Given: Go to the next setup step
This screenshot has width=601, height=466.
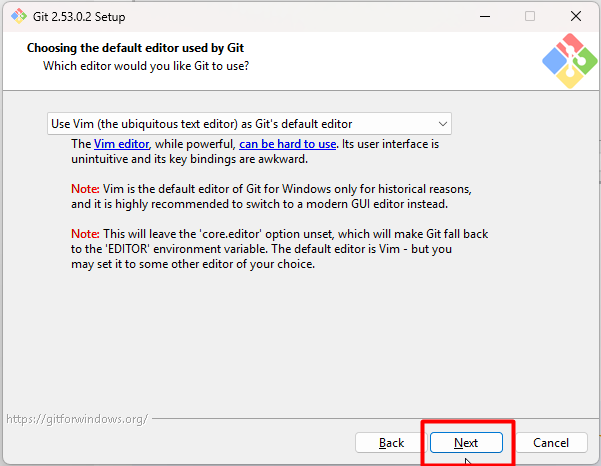Looking at the screenshot, I should tap(466, 443).
